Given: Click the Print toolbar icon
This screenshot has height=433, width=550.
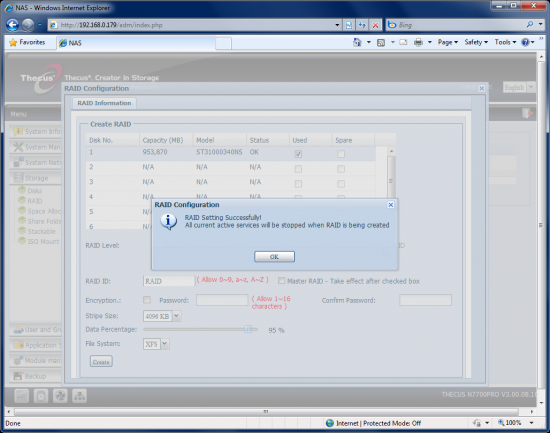Looking at the screenshot, I should [418, 42].
